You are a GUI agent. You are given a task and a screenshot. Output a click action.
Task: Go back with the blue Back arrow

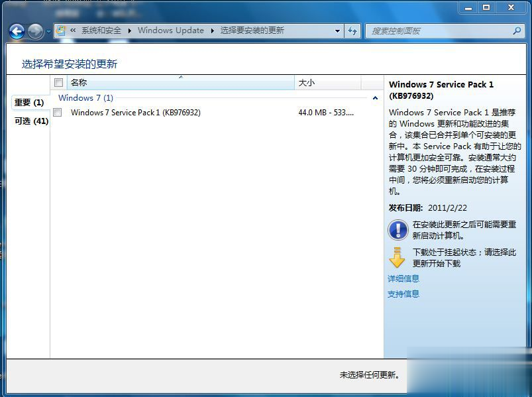[17, 31]
